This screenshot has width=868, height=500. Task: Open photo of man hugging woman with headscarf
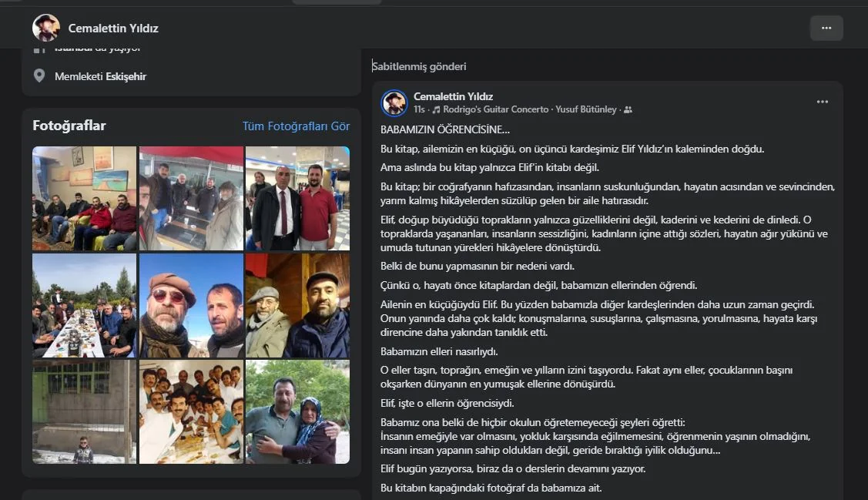[x=298, y=412]
